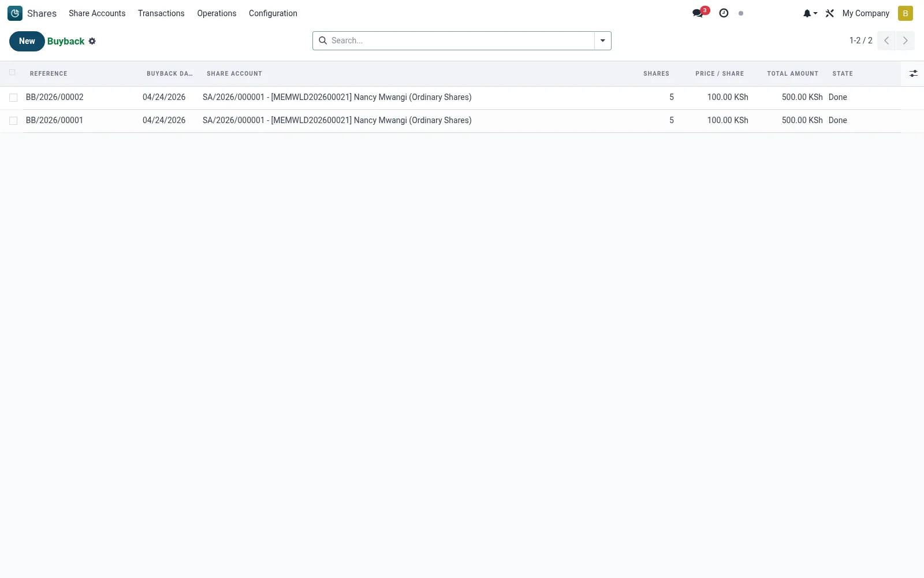924x578 pixels.
Task: Tick the checkbox for BB/2026/00001
Action: pyautogui.click(x=13, y=121)
